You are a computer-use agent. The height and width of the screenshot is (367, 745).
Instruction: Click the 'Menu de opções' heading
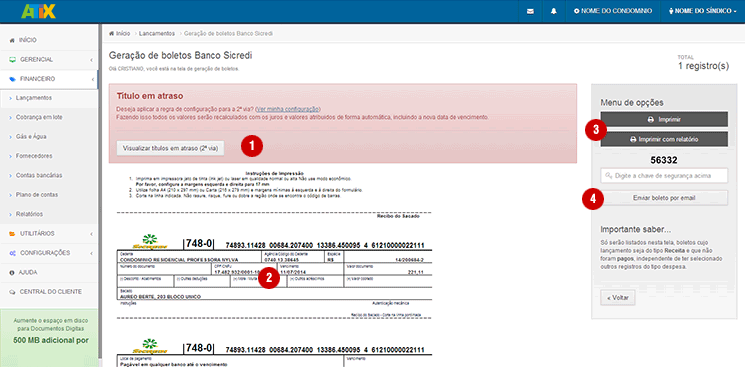coord(632,102)
